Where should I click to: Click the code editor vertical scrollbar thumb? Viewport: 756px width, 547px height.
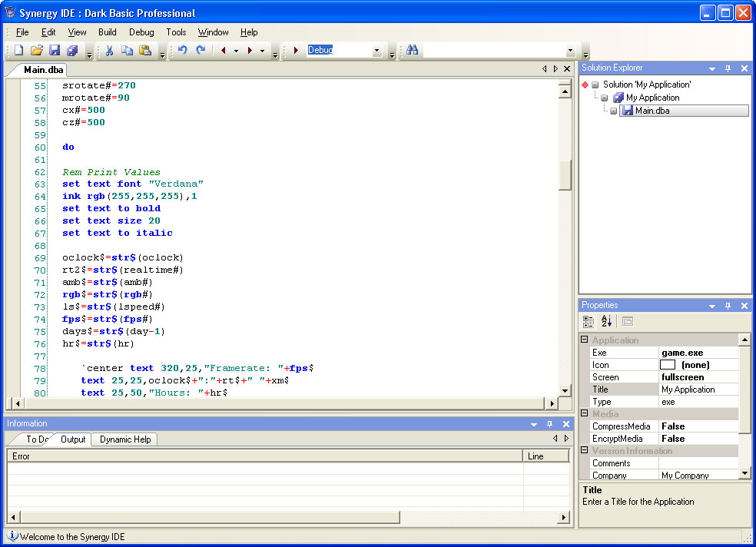click(x=565, y=175)
